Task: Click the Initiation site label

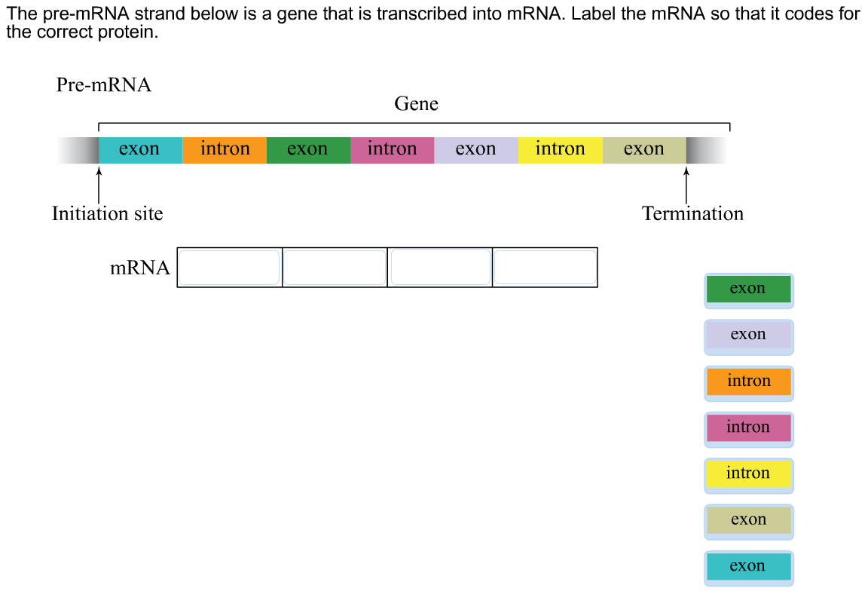Action: [107, 214]
